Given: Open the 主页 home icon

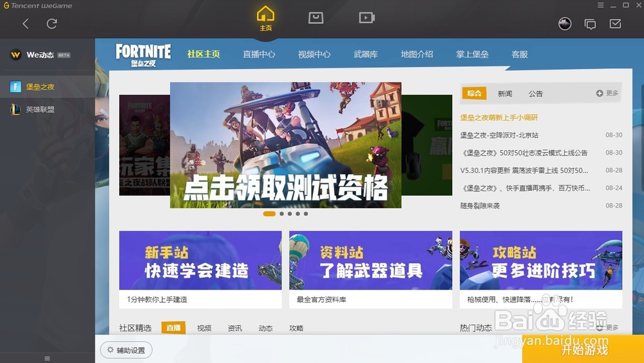Looking at the screenshot, I should click(x=265, y=19).
